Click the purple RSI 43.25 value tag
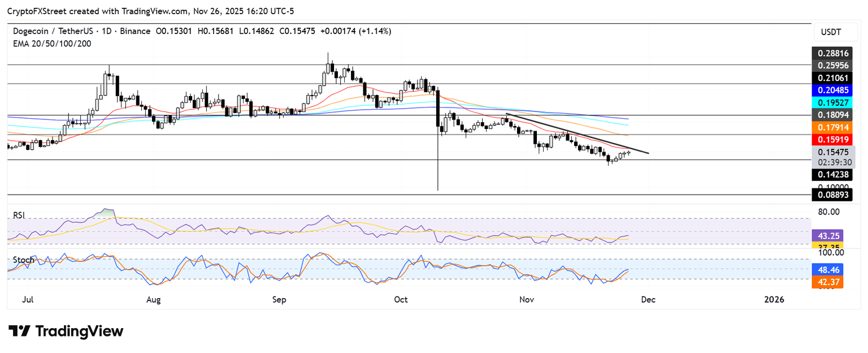 click(827, 235)
